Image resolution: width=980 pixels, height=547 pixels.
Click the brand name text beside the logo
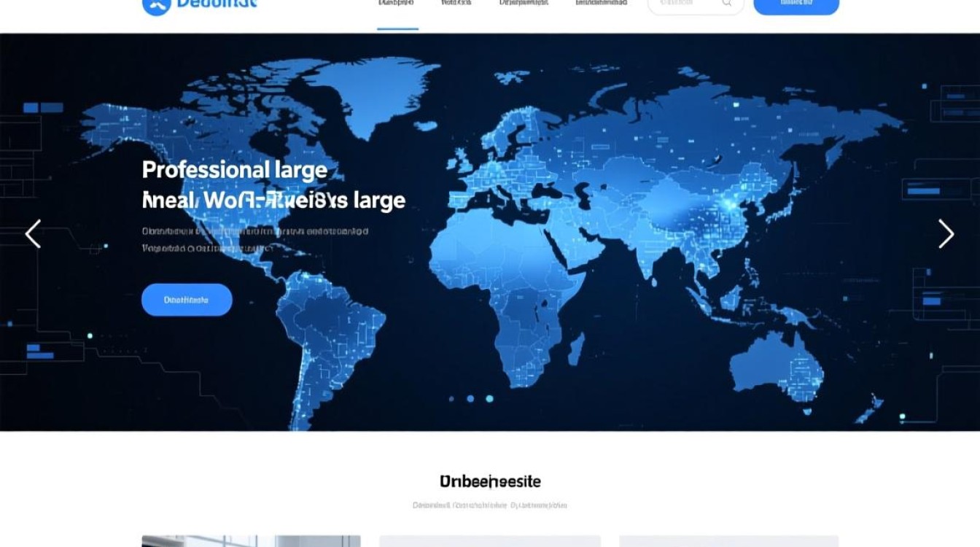click(x=217, y=4)
